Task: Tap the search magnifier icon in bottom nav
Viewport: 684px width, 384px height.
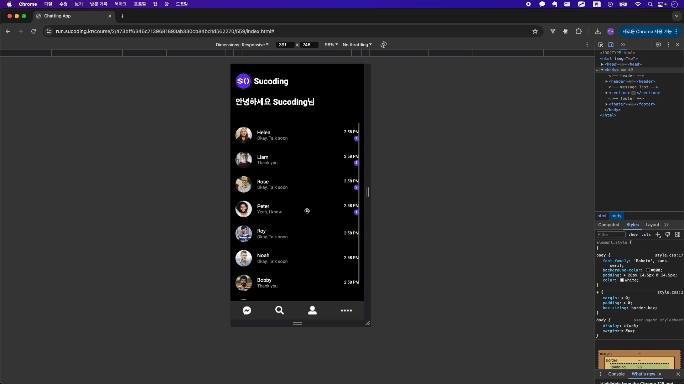Action: click(280, 310)
